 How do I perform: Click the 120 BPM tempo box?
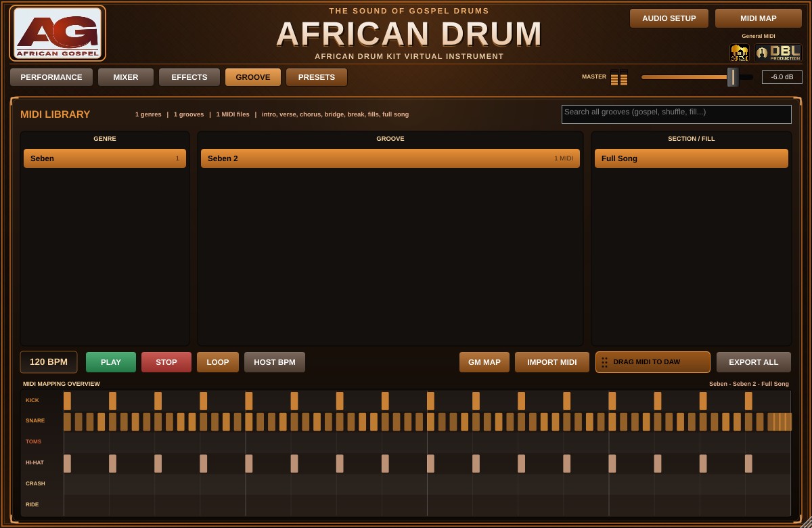(x=49, y=362)
